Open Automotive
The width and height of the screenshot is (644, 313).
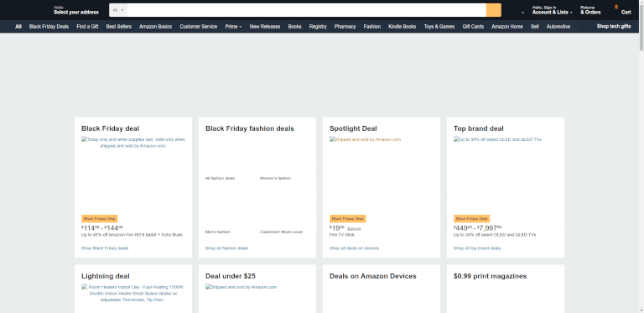tap(558, 27)
